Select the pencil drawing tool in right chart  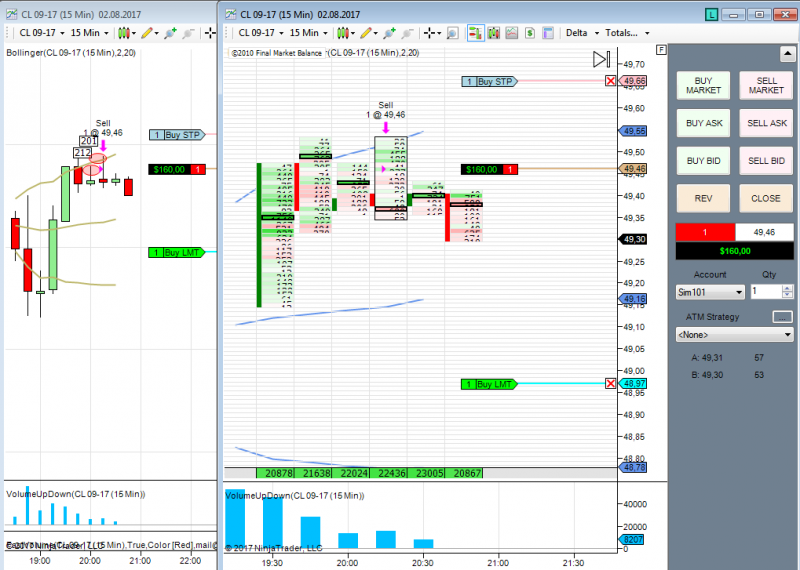365,33
